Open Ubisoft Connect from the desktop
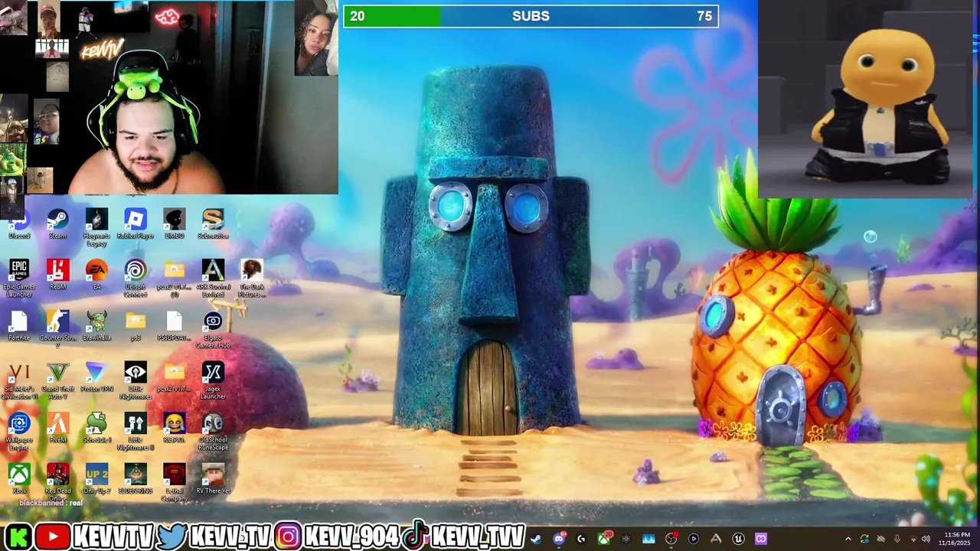 pyautogui.click(x=136, y=279)
